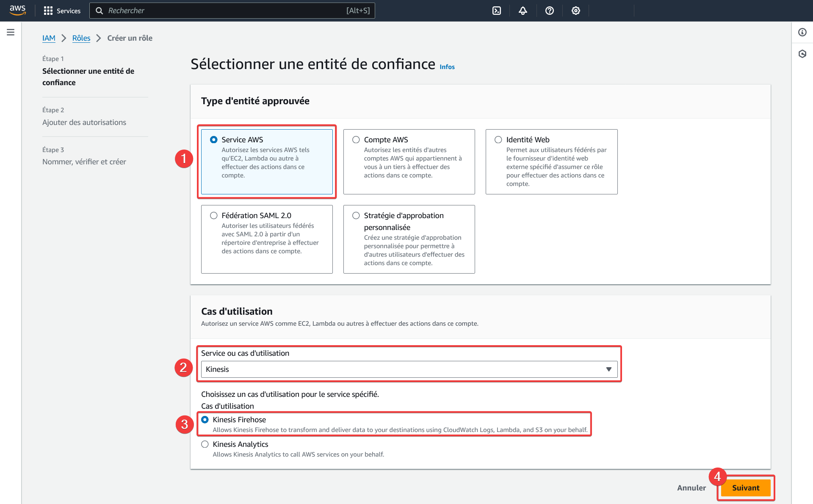Select the Identité Web radio option

(498, 140)
